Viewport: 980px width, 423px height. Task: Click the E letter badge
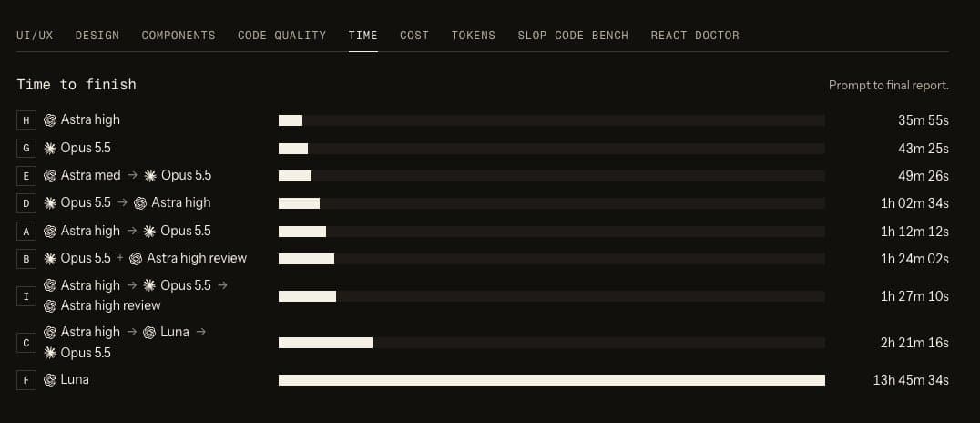point(26,176)
